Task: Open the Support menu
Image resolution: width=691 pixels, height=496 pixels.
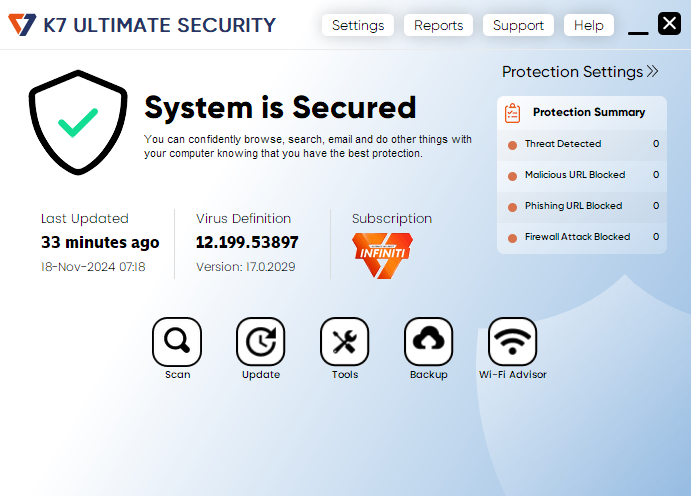Action: 518,26
